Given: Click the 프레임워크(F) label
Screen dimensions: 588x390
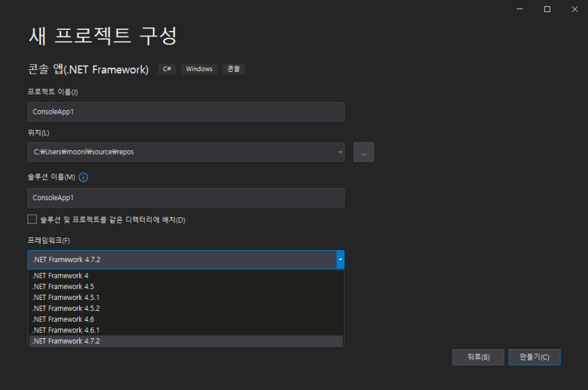Looking at the screenshot, I should pos(49,240).
